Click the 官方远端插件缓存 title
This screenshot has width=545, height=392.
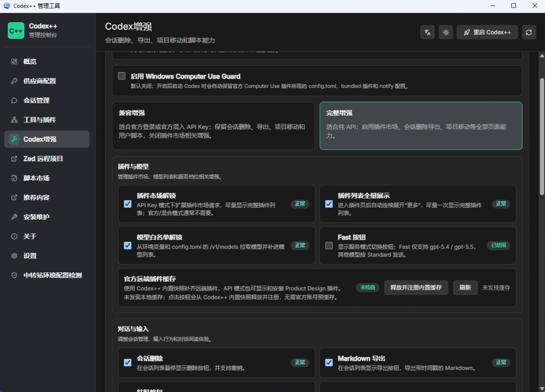[150, 279]
